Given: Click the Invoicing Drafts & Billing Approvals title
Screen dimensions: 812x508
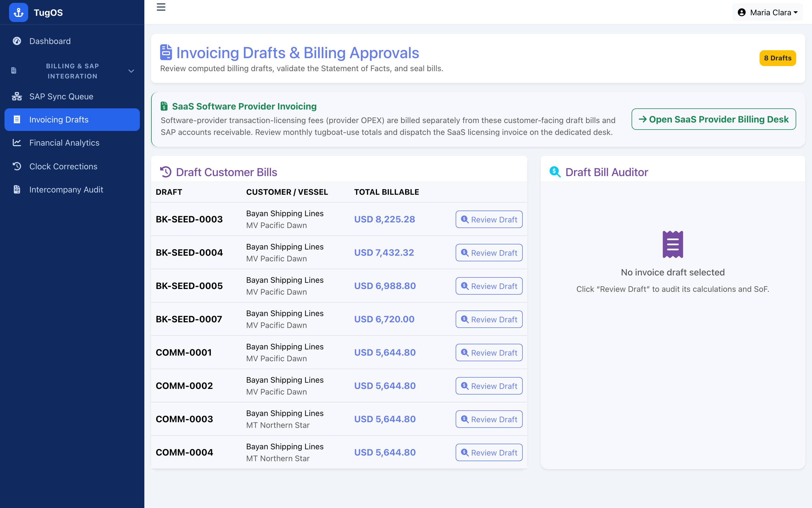Looking at the screenshot, I should (298, 52).
